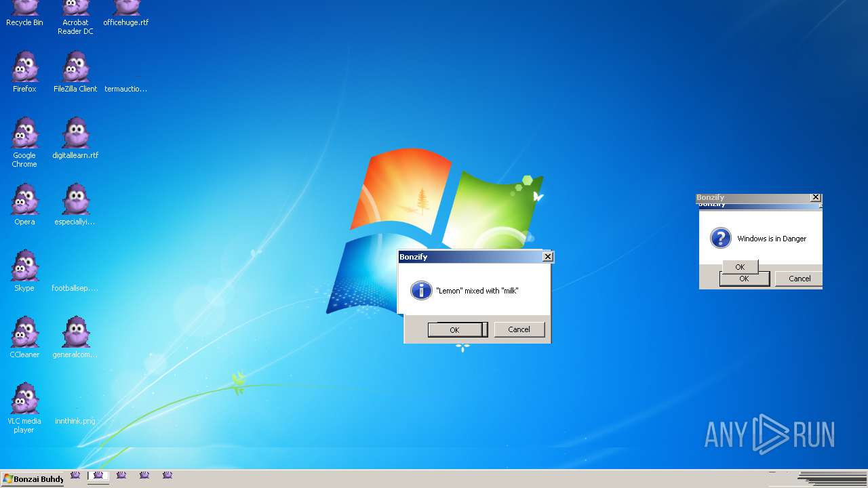Select the Firefox desktop shortcut
Image resolution: width=868 pixels, height=488 pixels.
click(x=24, y=72)
